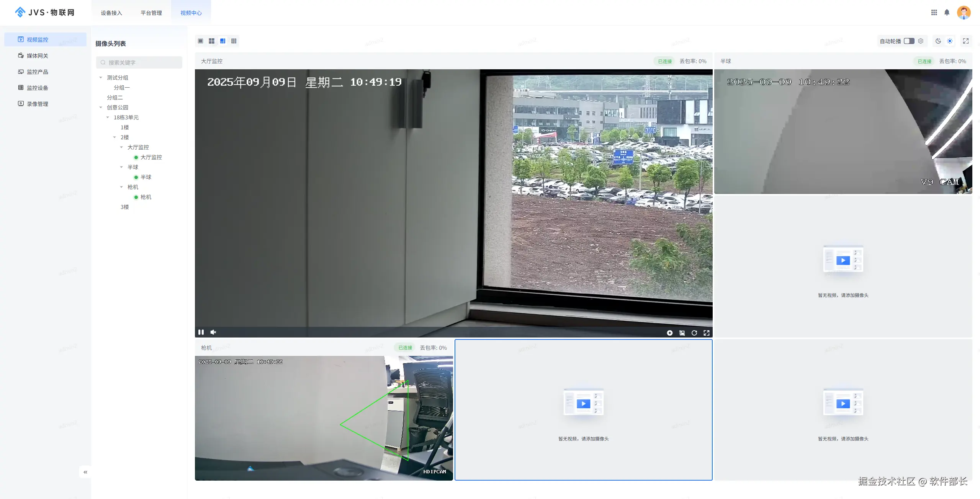The height and width of the screenshot is (499, 980).
Task: Fullscreen the 大厅监控 video player
Action: click(706, 333)
